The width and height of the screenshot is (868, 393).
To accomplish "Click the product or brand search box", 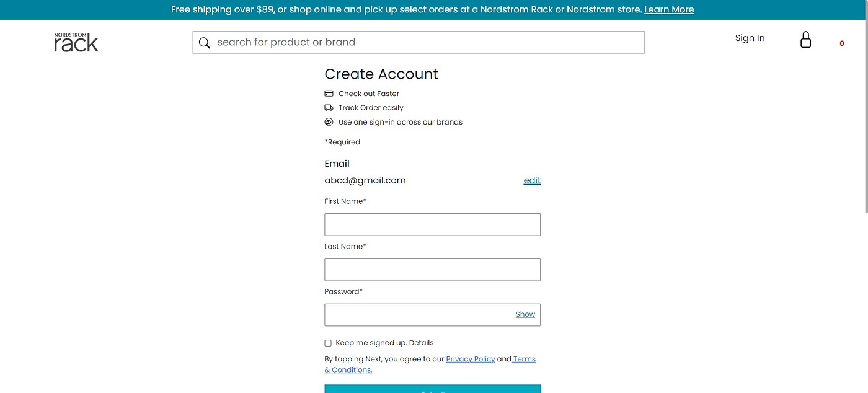I will [418, 42].
